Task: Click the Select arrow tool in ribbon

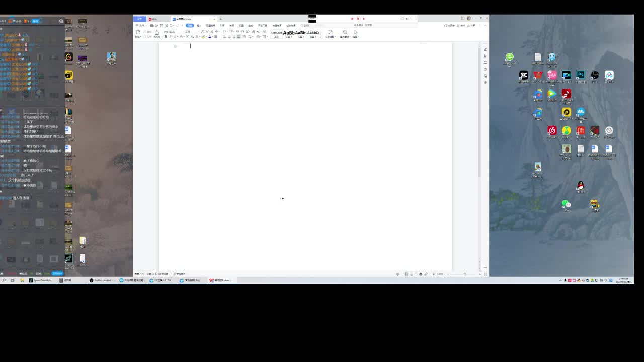Action: point(355,33)
